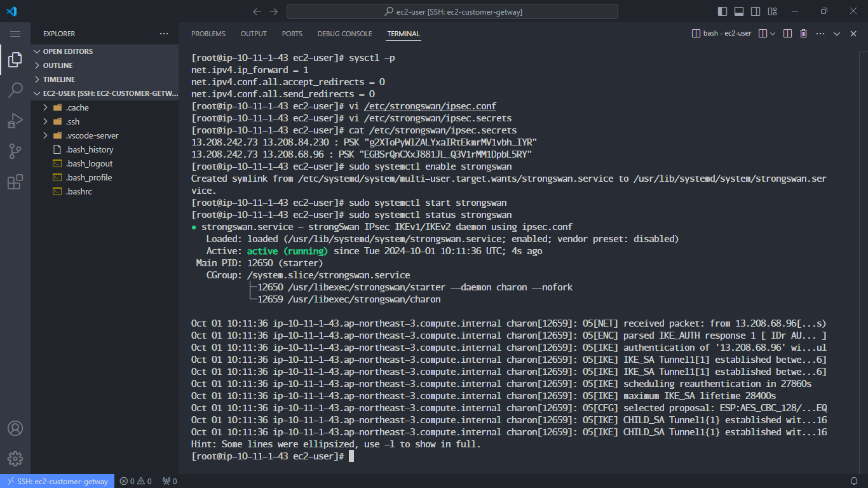Open the Accounts icon in Activity Bar
Screen dimensions: 868x488
coord(15,429)
